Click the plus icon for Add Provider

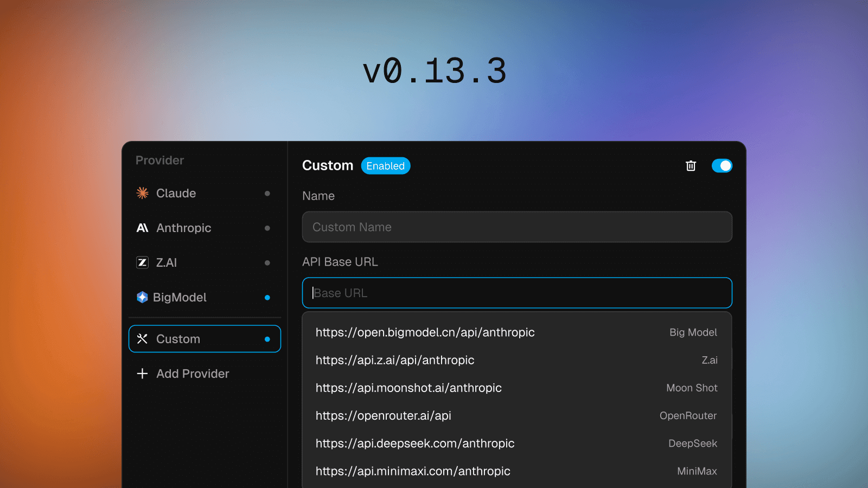[142, 374]
